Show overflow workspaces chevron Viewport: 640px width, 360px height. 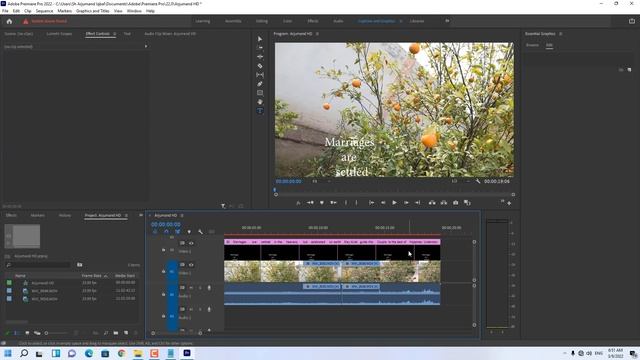click(447, 21)
